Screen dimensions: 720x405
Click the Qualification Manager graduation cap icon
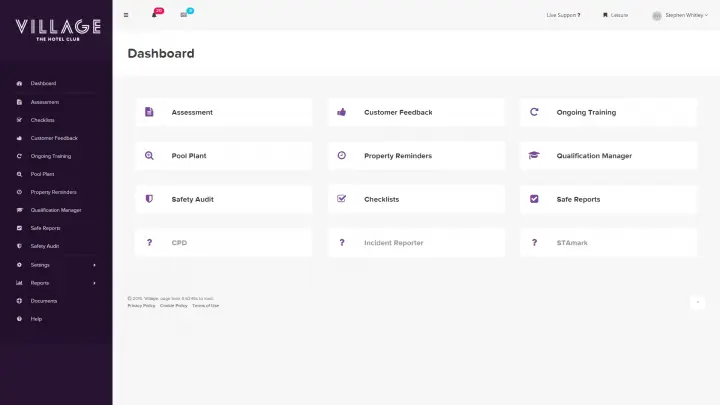click(x=534, y=156)
